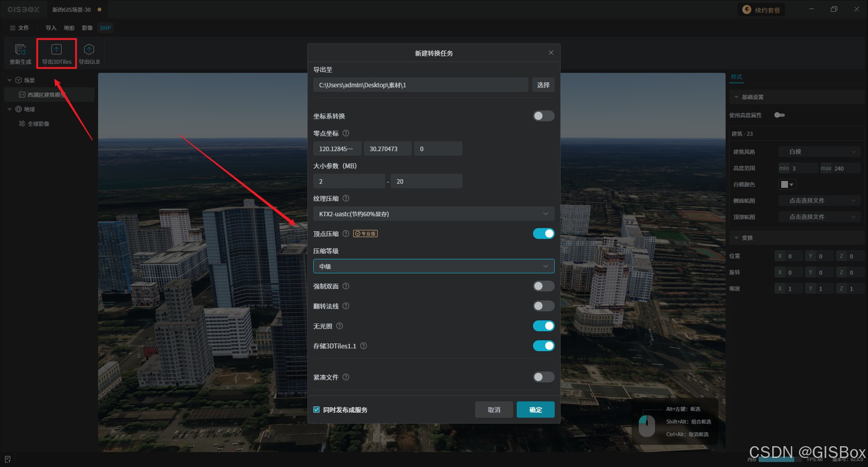868x467 pixels.
Task: Click the 缩放 Z value field
Action: (x=850, y=289)
